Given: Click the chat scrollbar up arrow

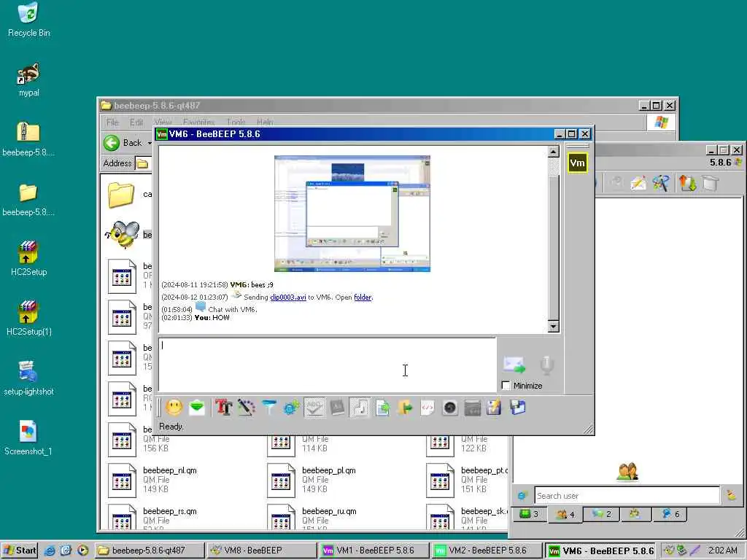Looking at the screenshot, I should point(553,152).
